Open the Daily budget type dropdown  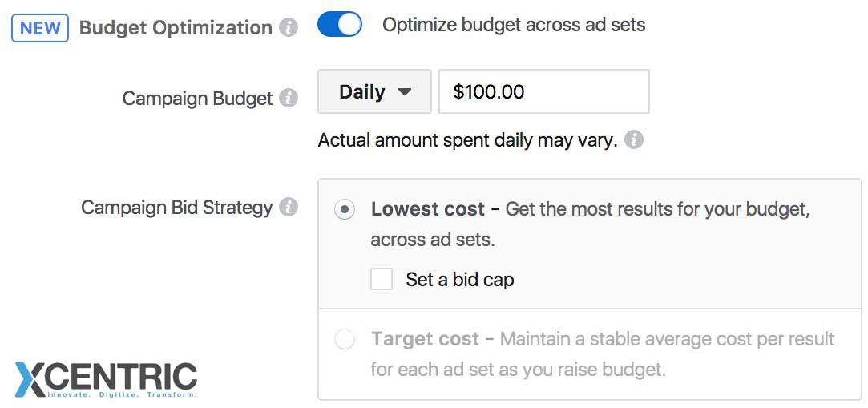pyautogui.click(x=374, y=91)
